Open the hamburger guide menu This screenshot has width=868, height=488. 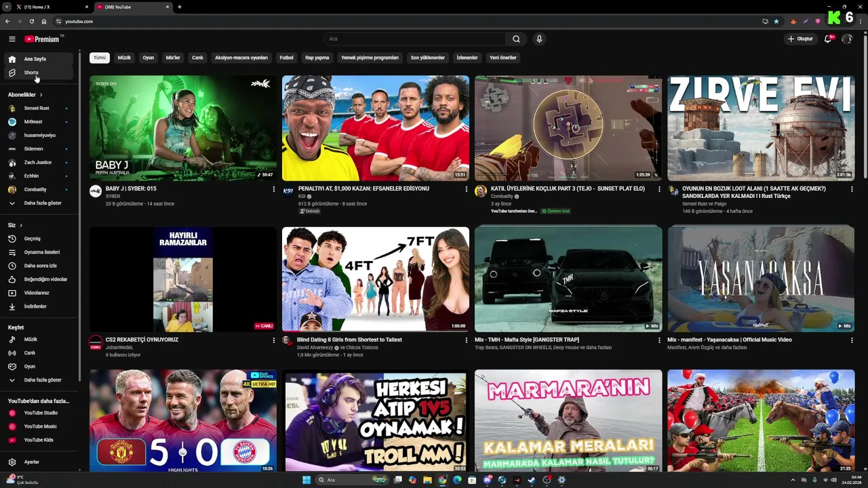[x=12, y=39]
